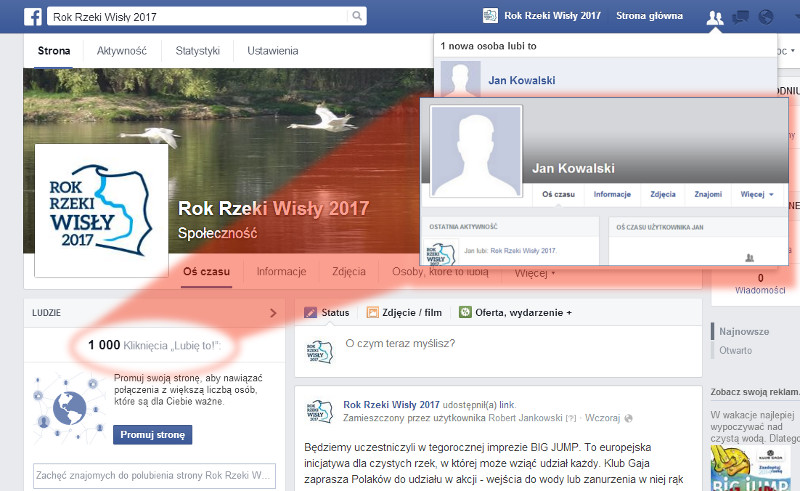Open Robert Jankowski profile link
This screenshot has height=491, width=800.
[525, 418]
